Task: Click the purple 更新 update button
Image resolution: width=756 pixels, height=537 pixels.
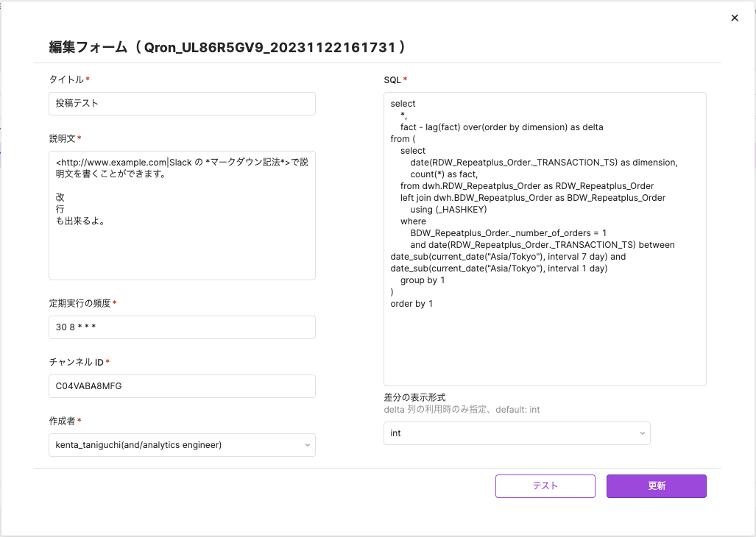Action: tap(656, 486)
